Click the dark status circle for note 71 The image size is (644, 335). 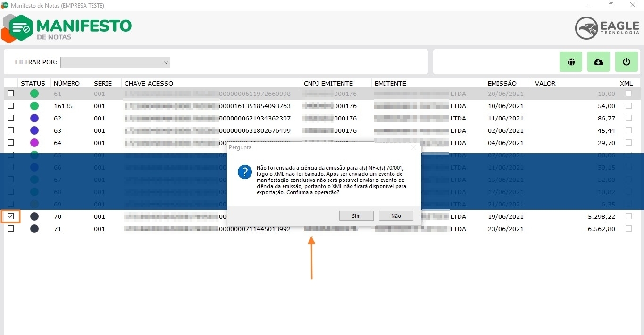(34, 229)
